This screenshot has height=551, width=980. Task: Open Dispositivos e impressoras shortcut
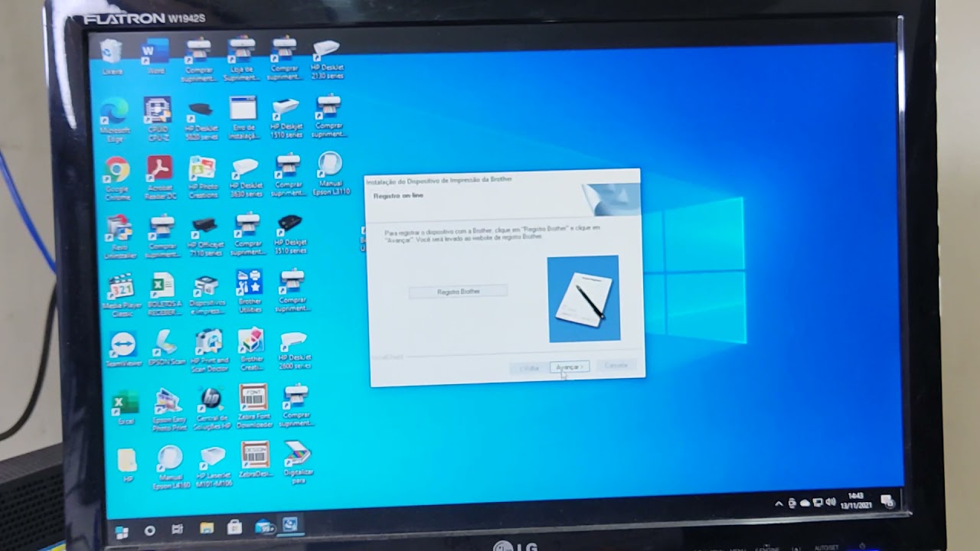(207, 295)
